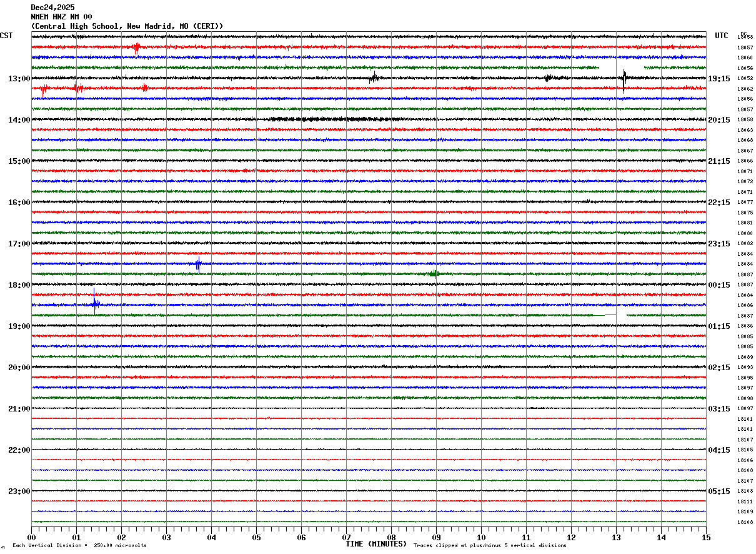
Task: Click minute 15 on the time axis
Action: coord(706,537)
